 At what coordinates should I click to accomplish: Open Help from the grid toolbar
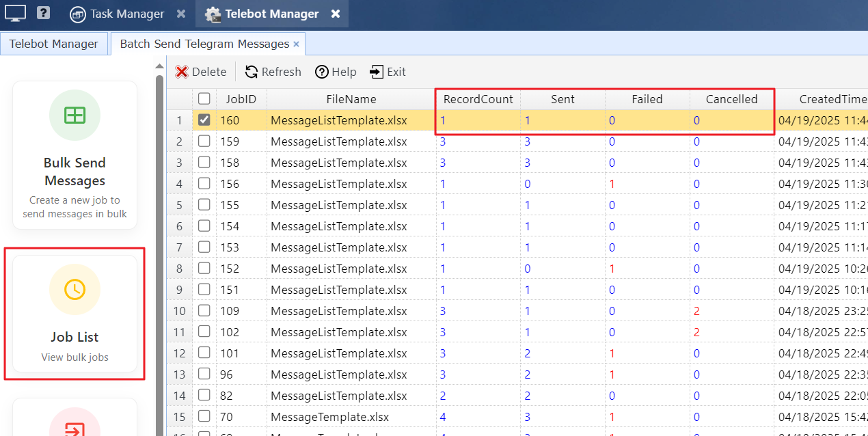[336, 72]
